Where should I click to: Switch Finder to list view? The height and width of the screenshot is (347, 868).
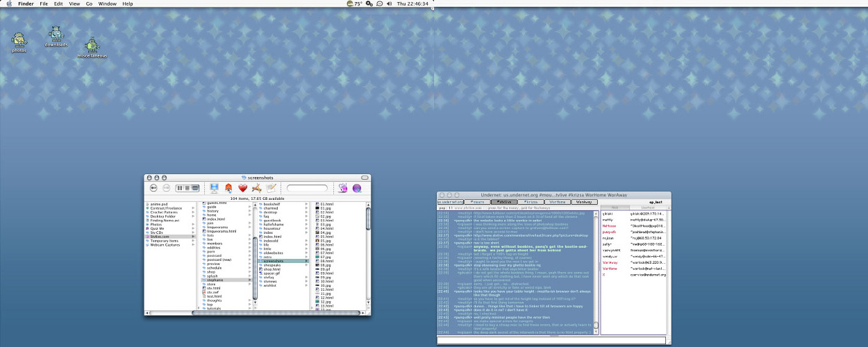(187, 188)
